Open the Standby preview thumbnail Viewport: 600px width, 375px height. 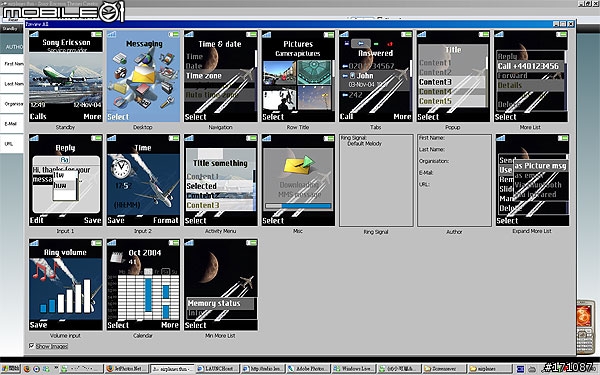[66, 76]
